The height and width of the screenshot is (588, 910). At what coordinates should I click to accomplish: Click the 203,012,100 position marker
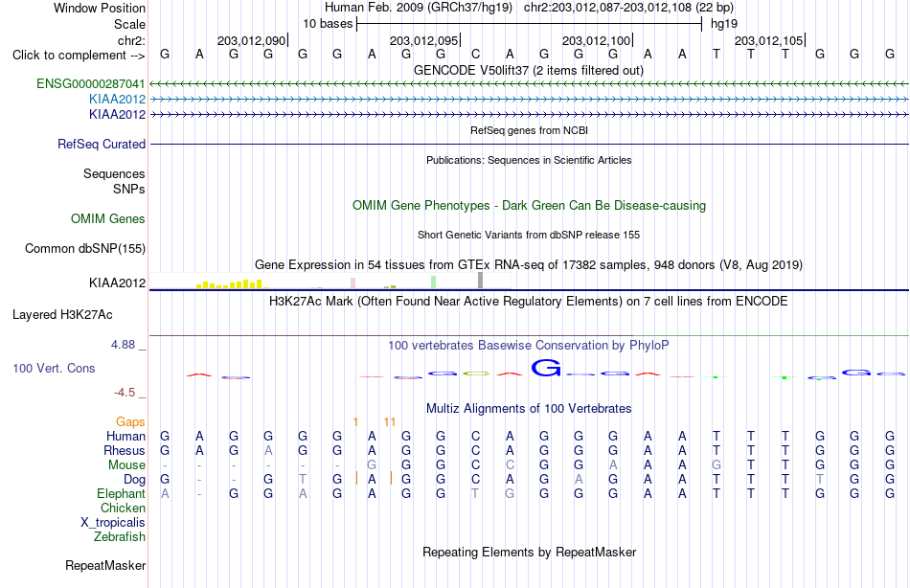pos(597,40)
